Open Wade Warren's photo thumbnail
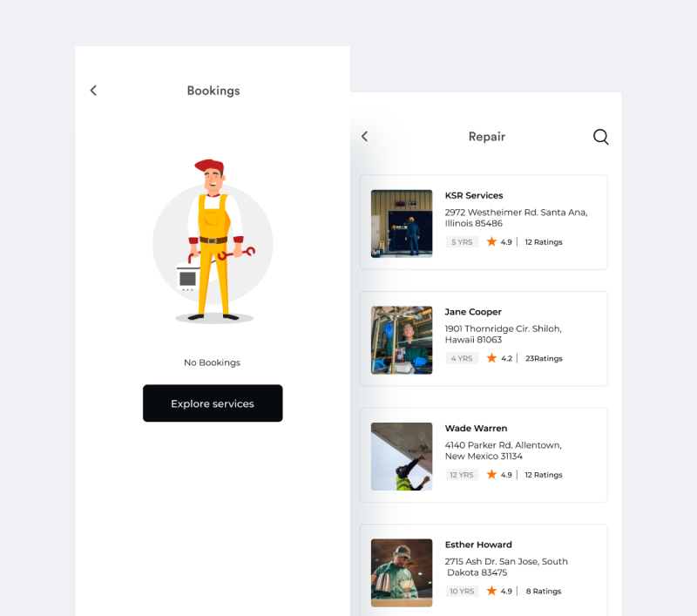Image resolution: width=697 pixels, height=616 pixels. pyautogui.click(x=402, y=457)
